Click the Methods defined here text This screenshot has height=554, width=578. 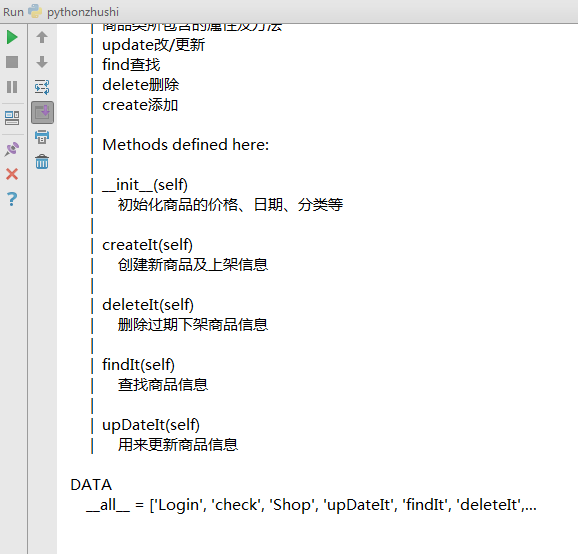click(186, 144)
